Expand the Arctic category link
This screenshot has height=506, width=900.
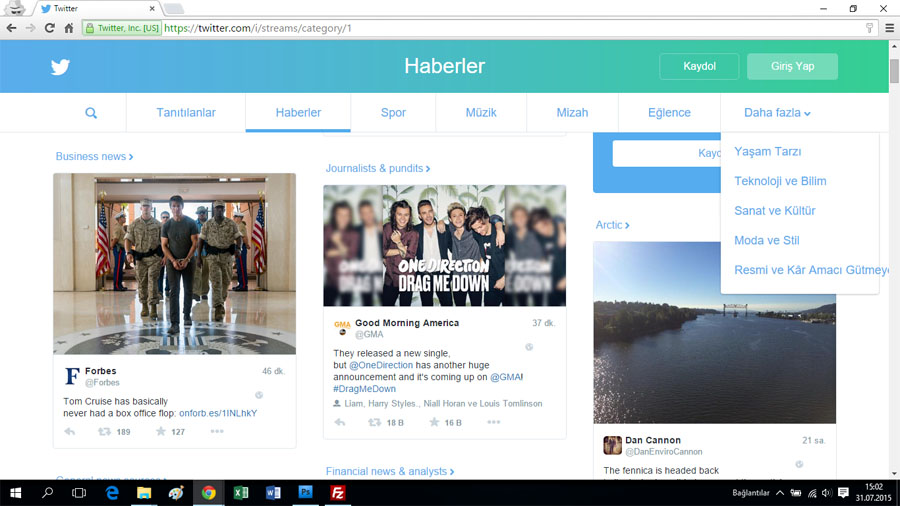612,225
